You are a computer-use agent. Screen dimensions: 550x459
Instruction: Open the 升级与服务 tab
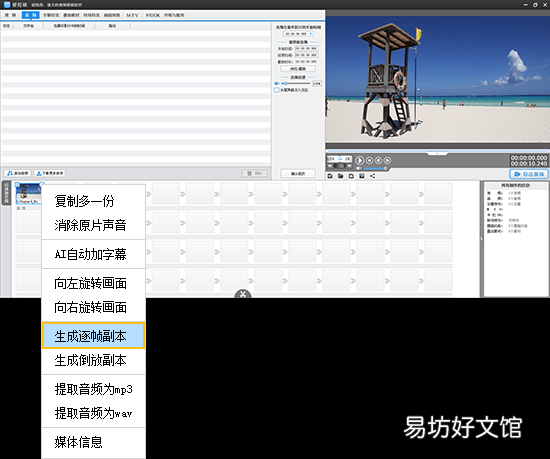(174, 15)
